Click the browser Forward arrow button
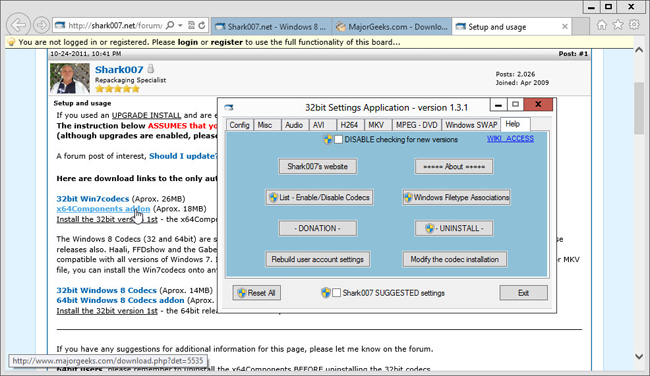This screenshot has width=650, height=376. tap(41, 26)
